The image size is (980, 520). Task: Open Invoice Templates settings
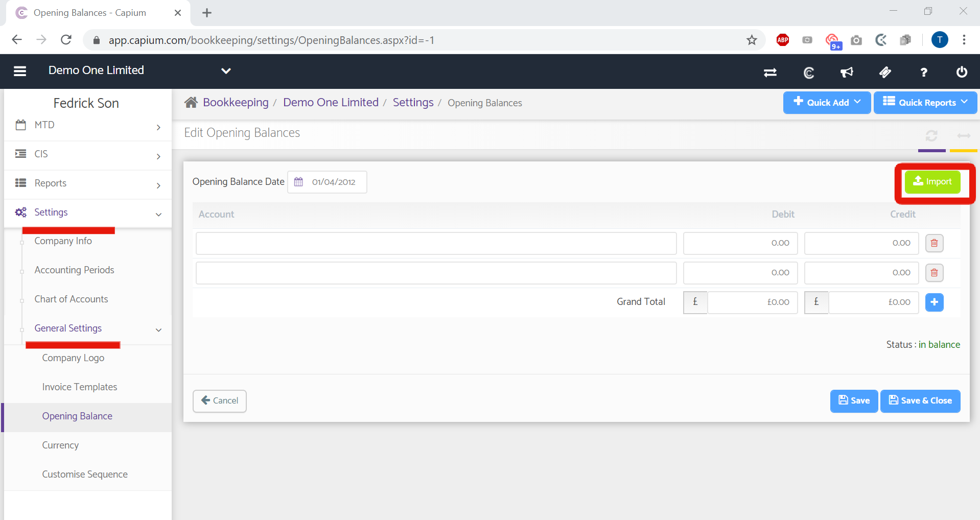point(79,387)
